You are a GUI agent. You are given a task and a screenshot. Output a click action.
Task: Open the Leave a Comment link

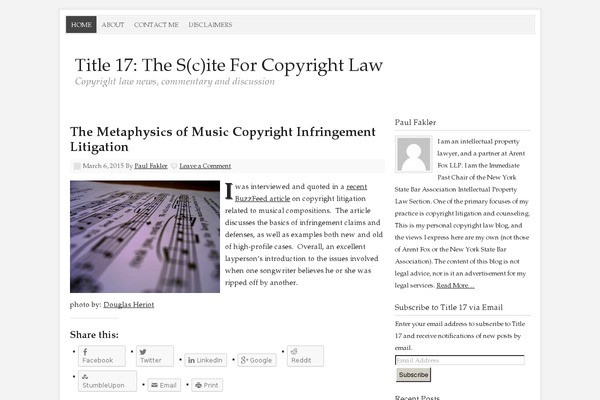click(205, 166)
